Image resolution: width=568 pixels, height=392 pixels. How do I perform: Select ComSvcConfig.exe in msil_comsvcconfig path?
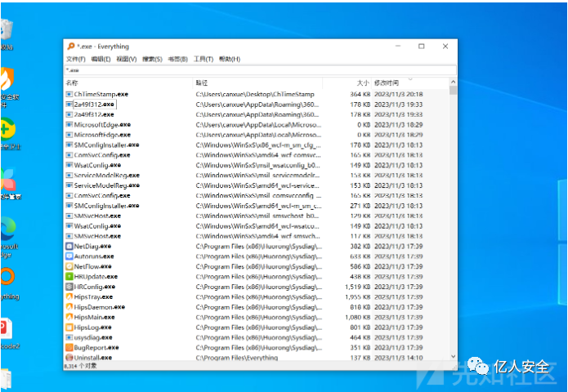[102, 195]
